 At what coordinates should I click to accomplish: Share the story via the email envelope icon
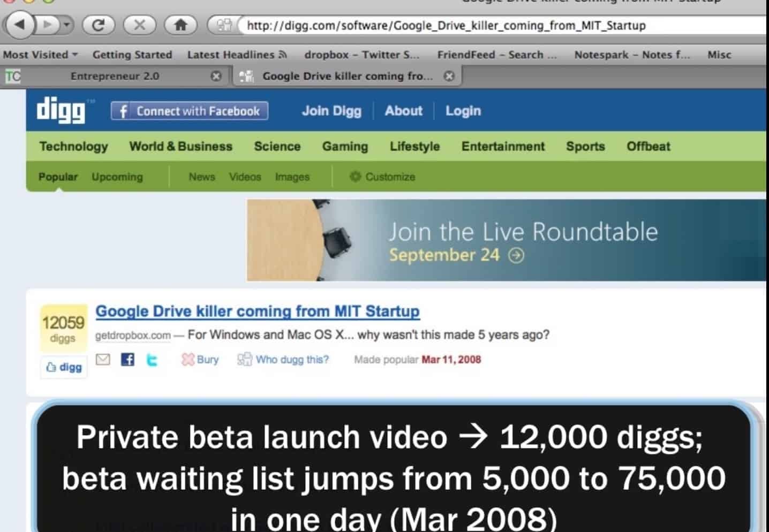click(102, 360)
